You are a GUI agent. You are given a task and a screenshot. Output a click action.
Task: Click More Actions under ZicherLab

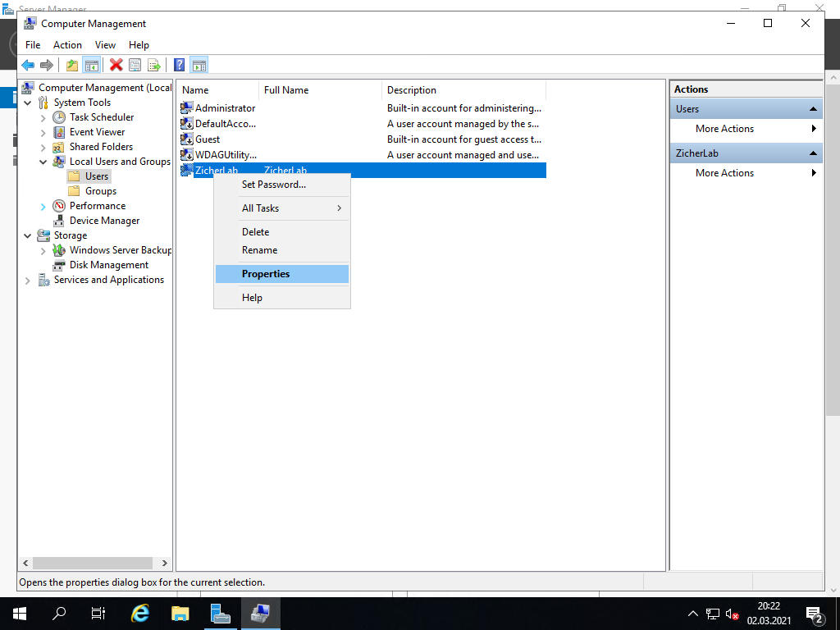724,173
